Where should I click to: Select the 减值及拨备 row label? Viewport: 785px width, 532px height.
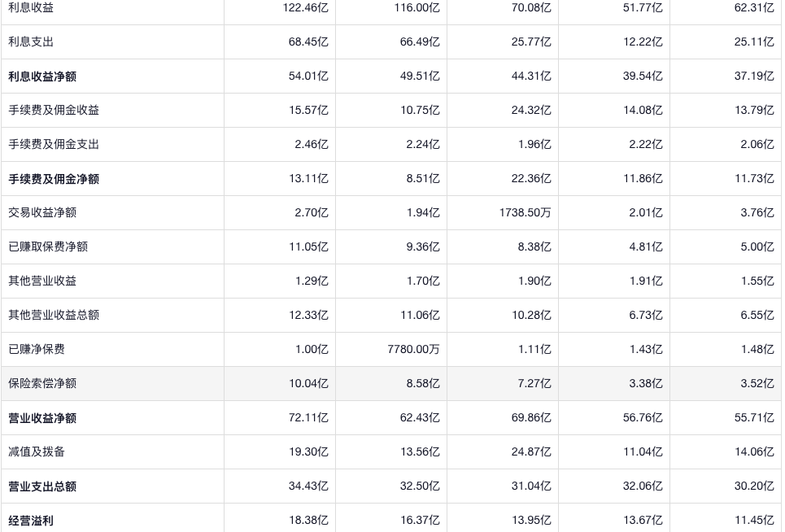pos(37,451)
